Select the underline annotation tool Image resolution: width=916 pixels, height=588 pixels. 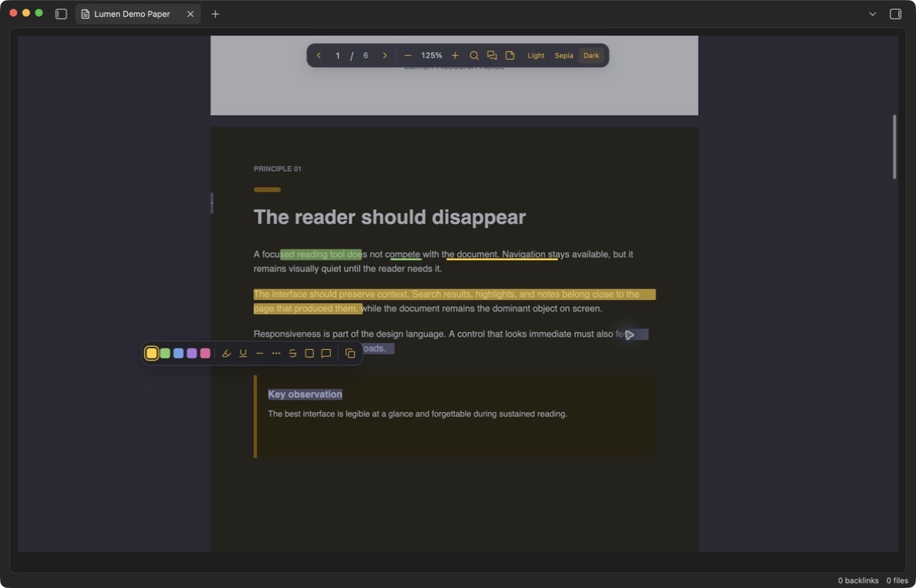tap(243, 353)
